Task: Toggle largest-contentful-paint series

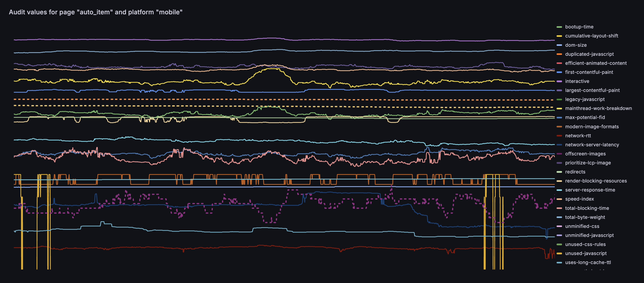Action: click(x=592, y=90)
